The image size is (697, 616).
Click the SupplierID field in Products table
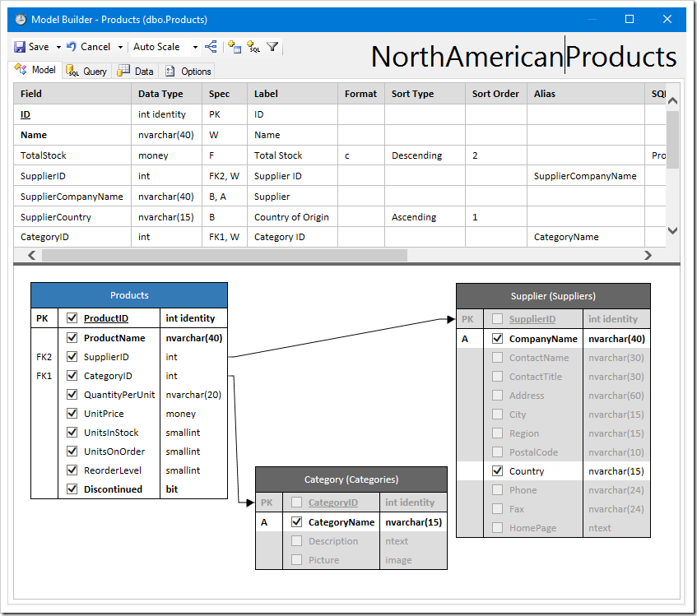[106, 357]
